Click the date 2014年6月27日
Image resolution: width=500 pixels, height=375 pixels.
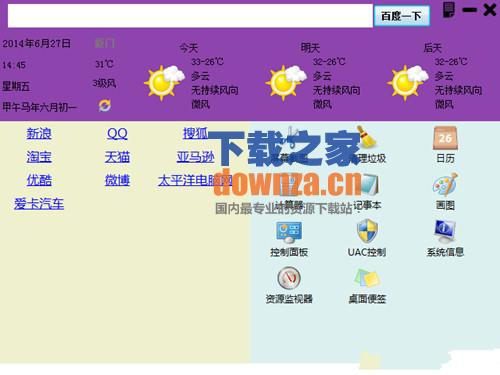[37, 43]
